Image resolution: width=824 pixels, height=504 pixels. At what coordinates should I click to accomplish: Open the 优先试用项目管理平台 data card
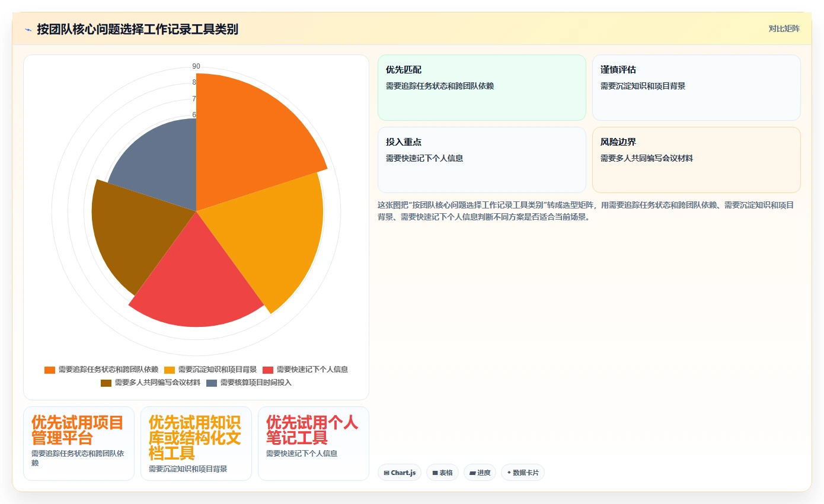click(79, 444)
